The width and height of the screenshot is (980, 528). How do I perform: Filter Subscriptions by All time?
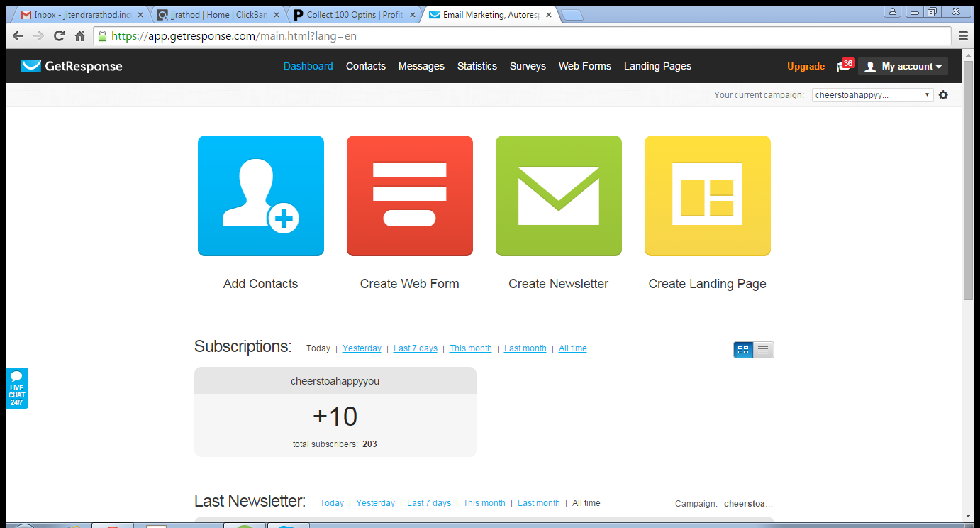click(x=573, y=348)
